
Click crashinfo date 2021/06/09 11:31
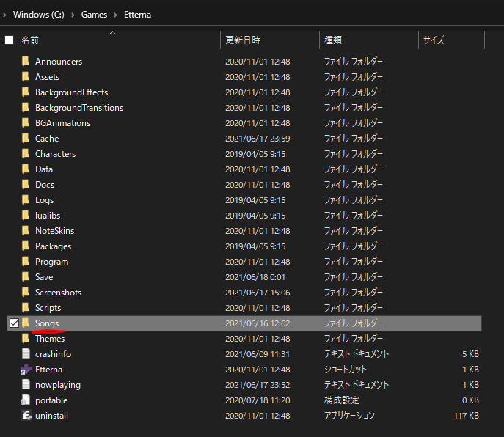[x=258, y=354]
